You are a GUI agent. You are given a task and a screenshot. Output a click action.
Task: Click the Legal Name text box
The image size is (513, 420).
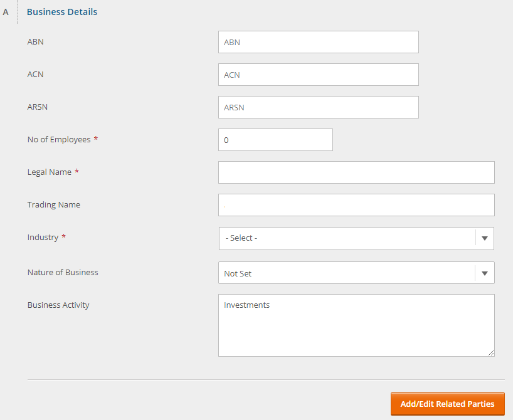point(356,172)
